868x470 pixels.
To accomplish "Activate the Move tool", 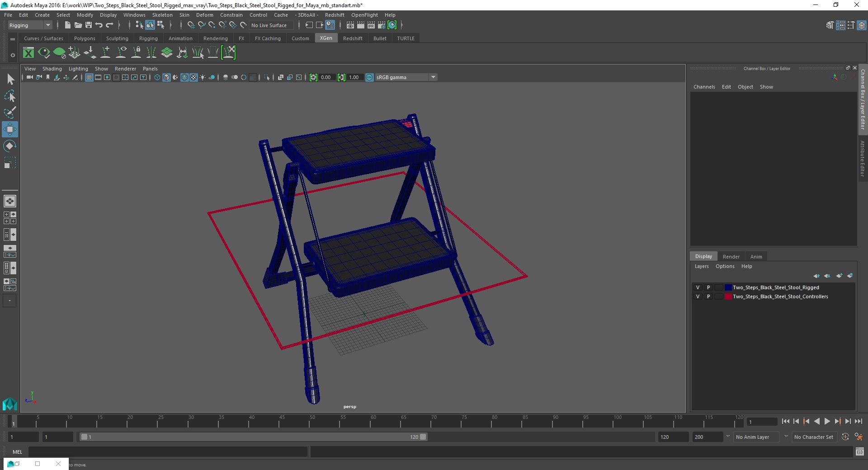I will pos(10,129).
